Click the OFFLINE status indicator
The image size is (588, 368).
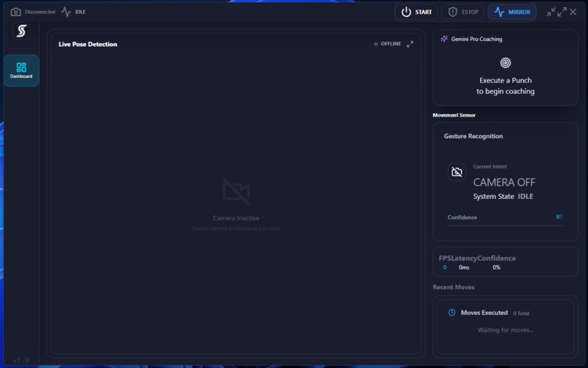click(387, 44)
